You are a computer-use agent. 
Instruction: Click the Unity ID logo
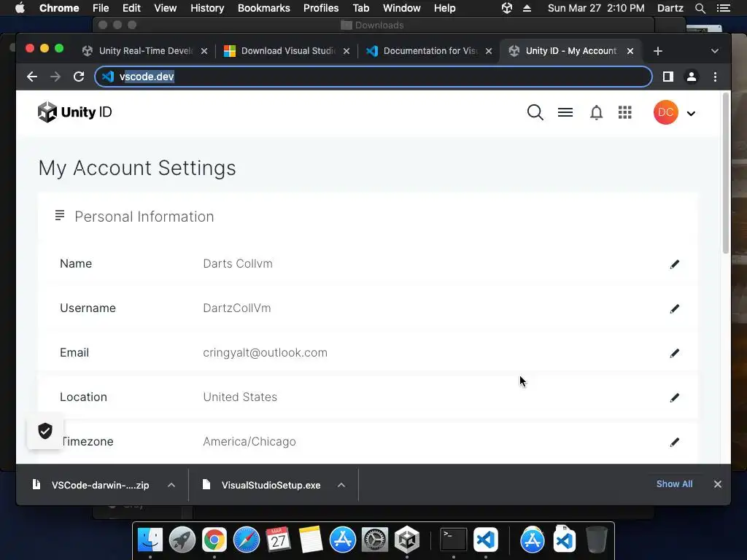(x=75, y=112)
